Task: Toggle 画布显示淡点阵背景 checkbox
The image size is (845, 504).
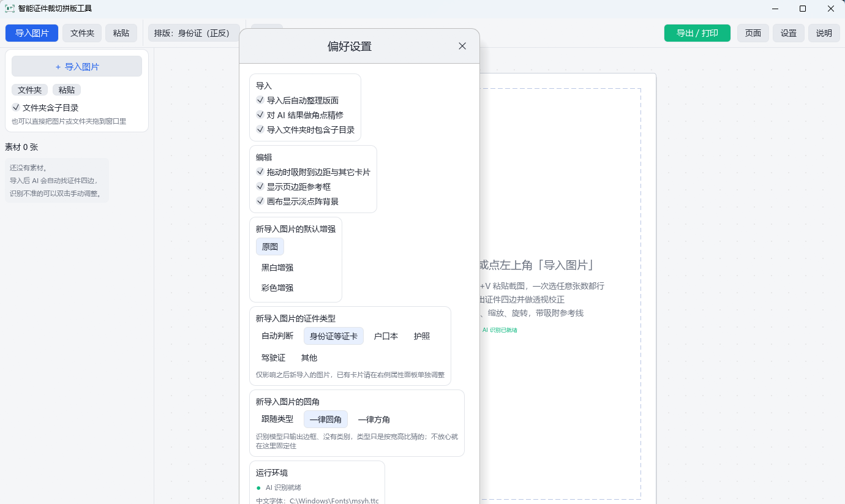Action: tap(260, 201)
